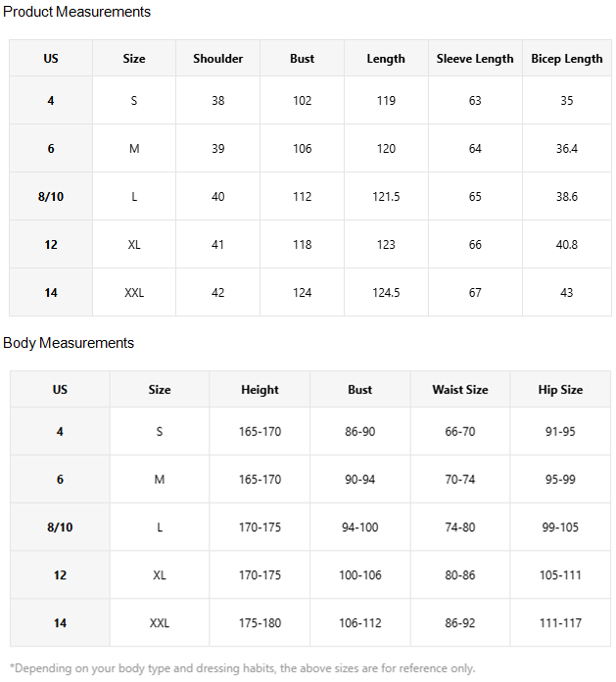Click the "Waist Size" column header

point(460,390)
